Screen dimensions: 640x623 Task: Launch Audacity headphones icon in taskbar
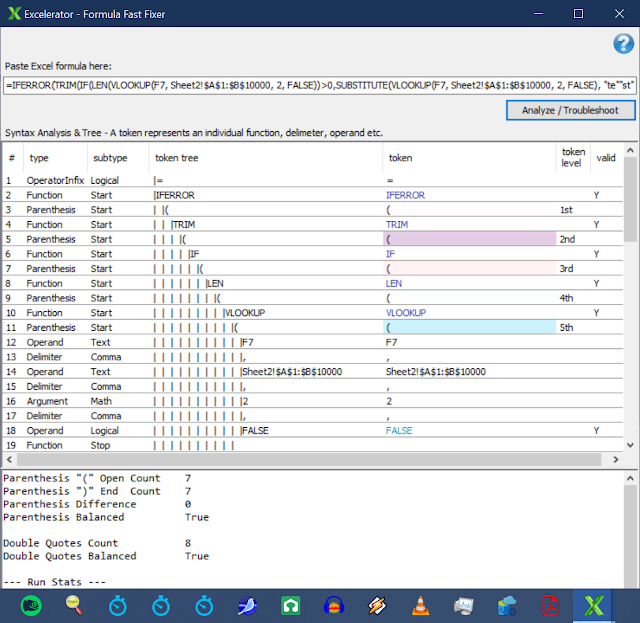334,605
